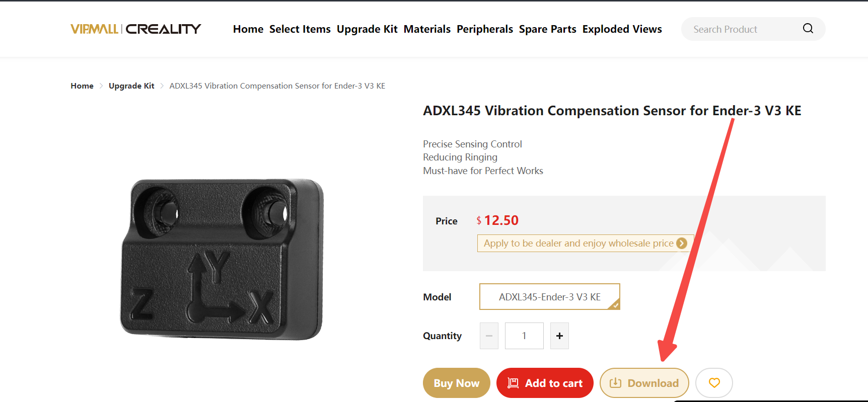Image resolution: width=868 pixels, height=402 pixels.
Task: Open the VIPMALL Creality homepage logo
Action: coord(136,29)
